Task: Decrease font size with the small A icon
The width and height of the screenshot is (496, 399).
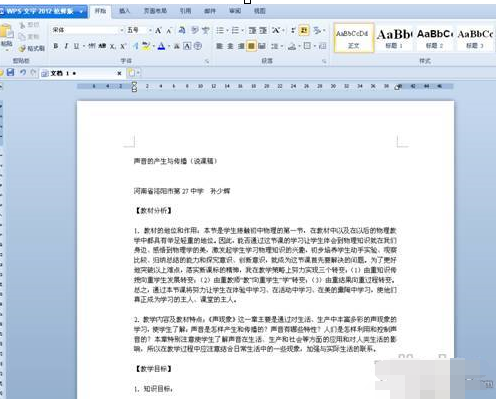Action: click(169, 31)
